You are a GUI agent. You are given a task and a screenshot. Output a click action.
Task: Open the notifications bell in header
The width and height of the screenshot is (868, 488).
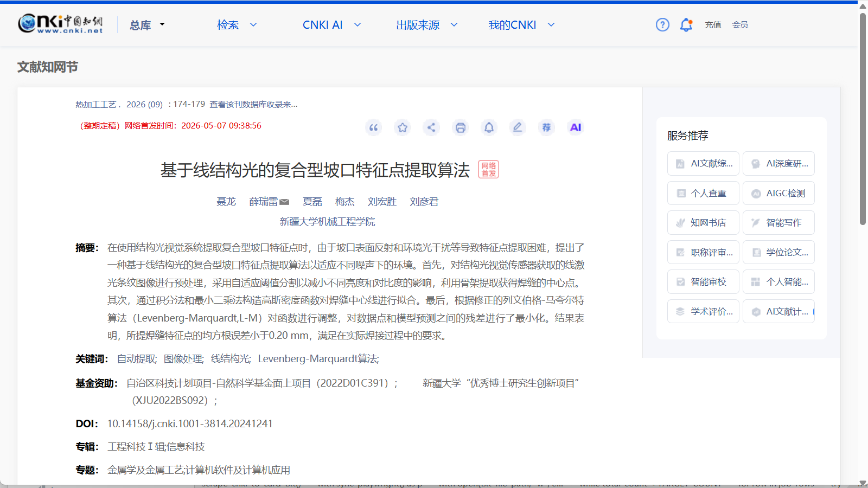tap(686, 24)
